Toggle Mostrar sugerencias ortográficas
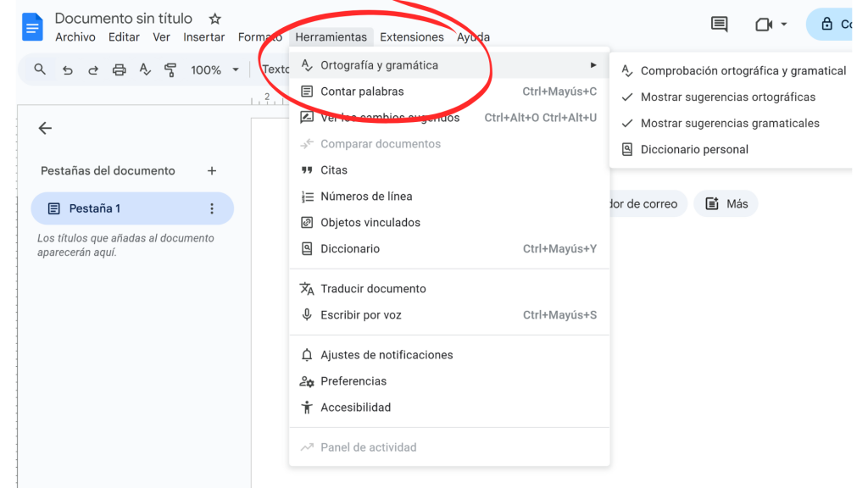The image size is (868, 488). (727, 97)
